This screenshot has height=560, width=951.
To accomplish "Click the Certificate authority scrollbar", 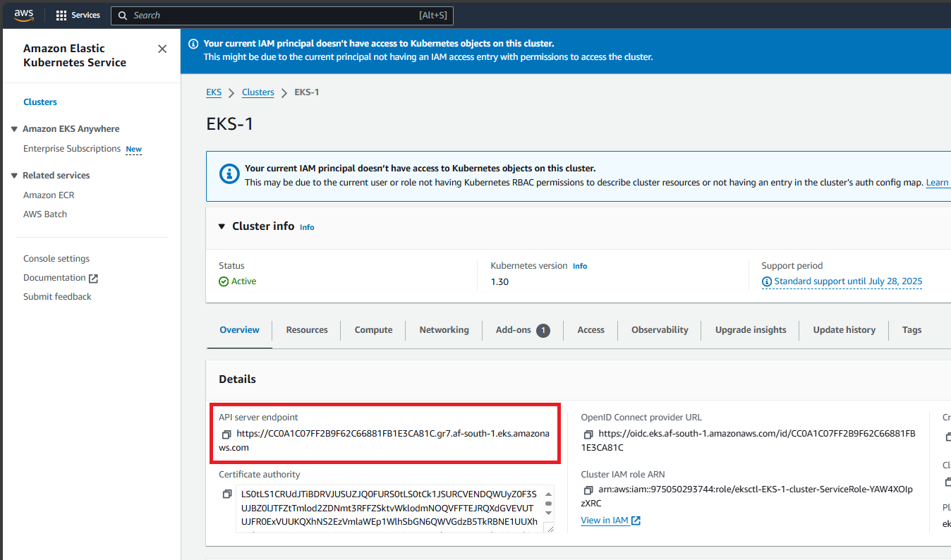I will coord(548,503).
